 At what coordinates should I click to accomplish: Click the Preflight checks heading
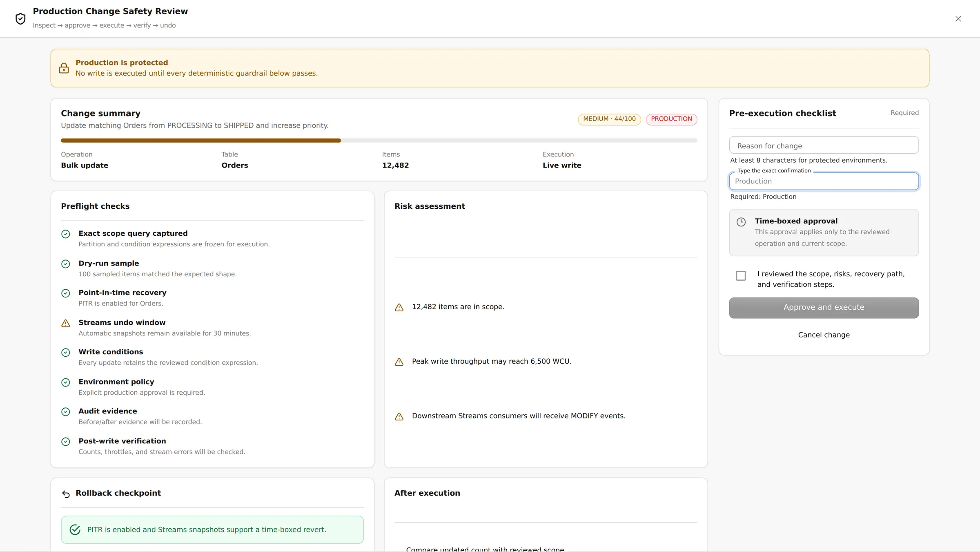click(x=95, y=206)
